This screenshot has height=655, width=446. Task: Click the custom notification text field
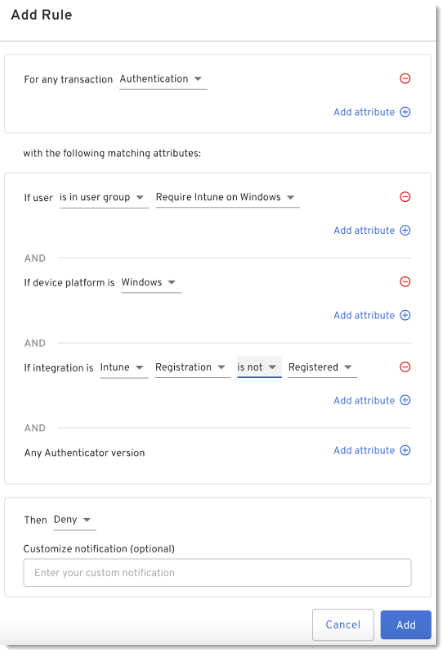click(x=217, y=572)
